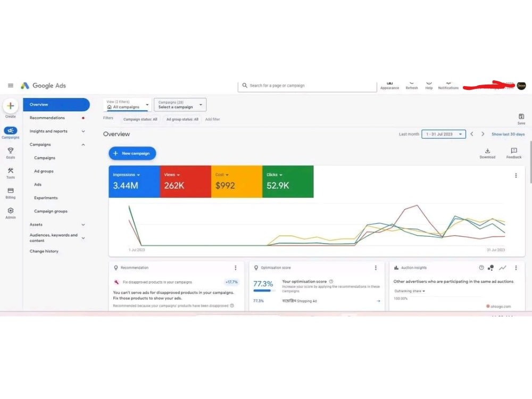This screenshot has height=399, width=532.
Task: Open Optimisation score card three-dot menu
Action: 376,268
